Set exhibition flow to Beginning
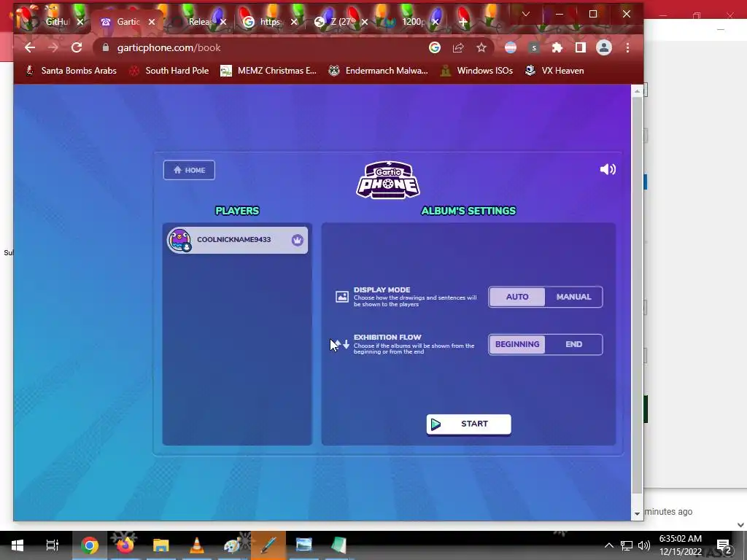This screenshot has height=560, width=747. (x=517, y=344)
